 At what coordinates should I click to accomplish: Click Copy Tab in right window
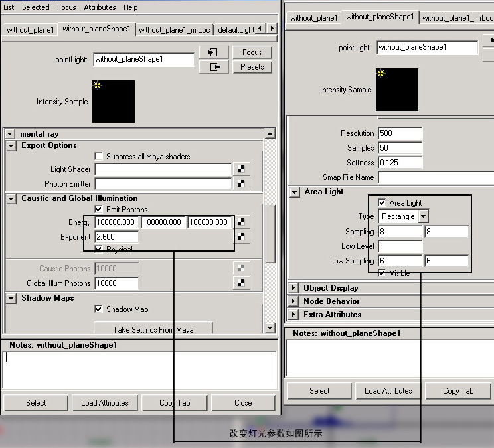point(458,391)
